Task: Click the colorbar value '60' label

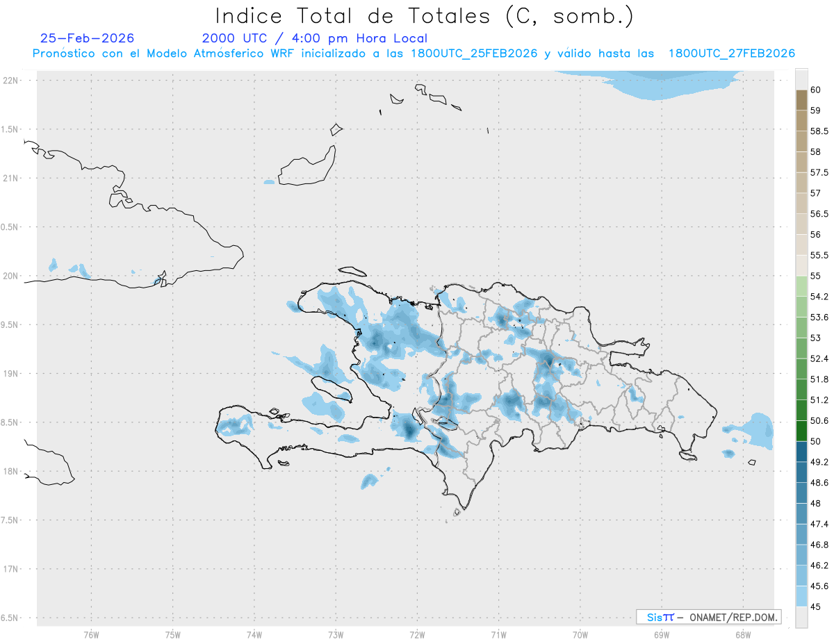Action: pyautogui.click(x=816, y=90)
